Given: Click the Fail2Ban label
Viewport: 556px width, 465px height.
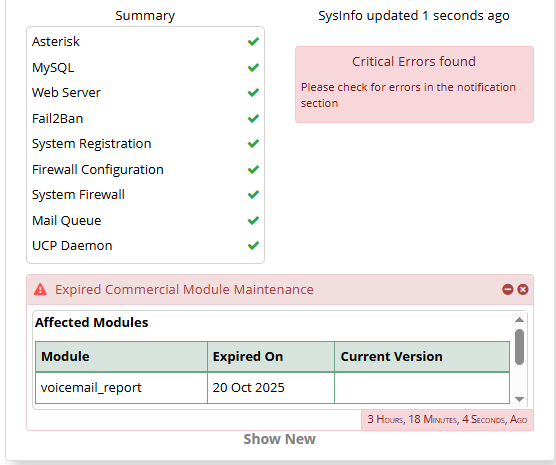Looking at the screenshot, I should click(x=57, y=118).
